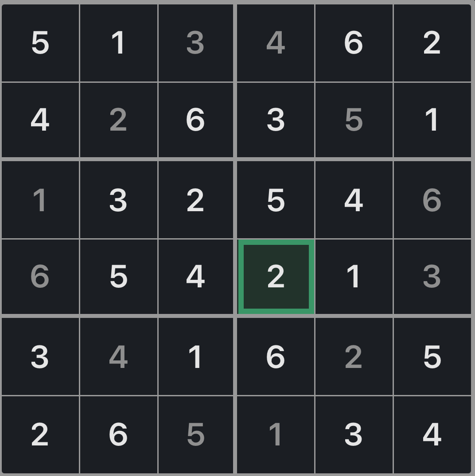
Task: Click the 1 right of the highlighted cell
Action: 354,277
